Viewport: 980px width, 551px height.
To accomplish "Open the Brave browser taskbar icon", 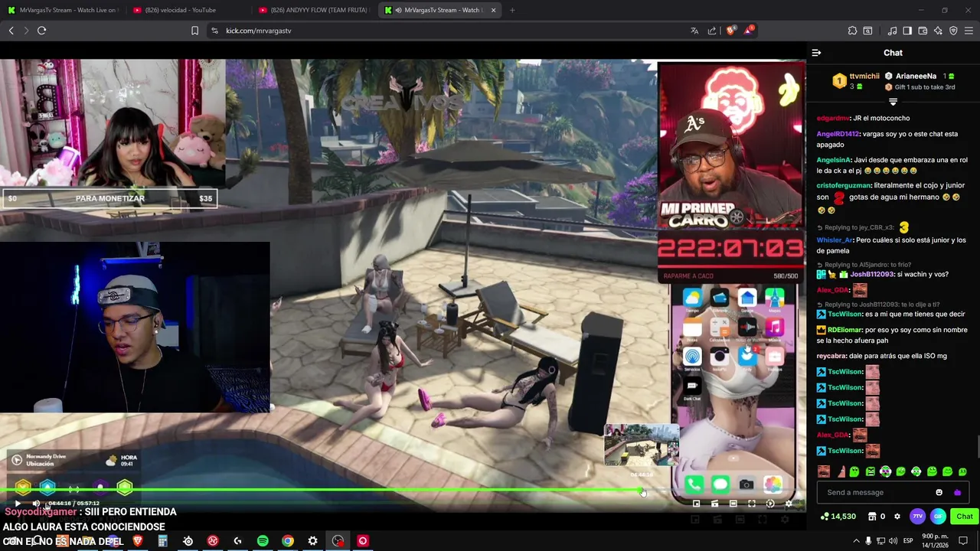I will pos(138,541).
